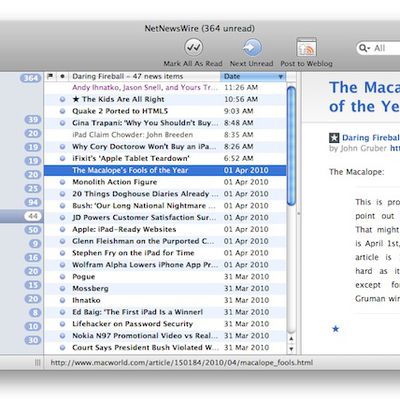Click Daring Fireball 47 news items header
400x400 pixels.
[144, 76]
